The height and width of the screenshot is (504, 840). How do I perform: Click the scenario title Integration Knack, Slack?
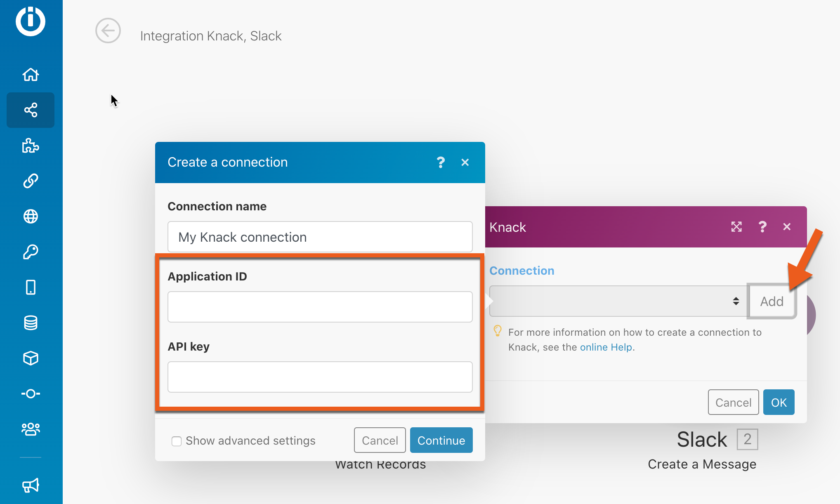tap(211, 36)
